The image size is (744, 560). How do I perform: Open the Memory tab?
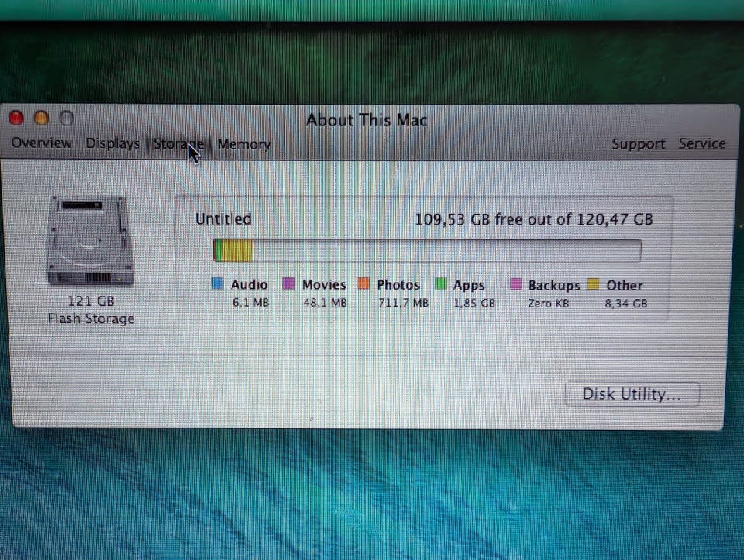pos(244,144)
